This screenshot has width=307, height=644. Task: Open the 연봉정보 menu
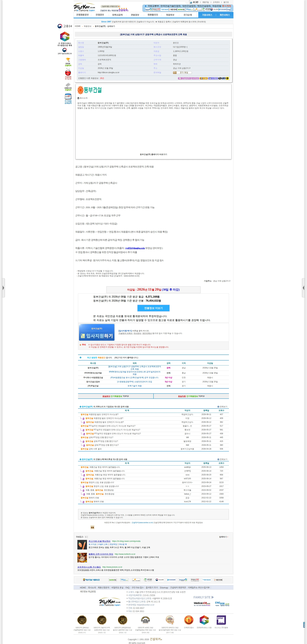(x=135, y=15)
